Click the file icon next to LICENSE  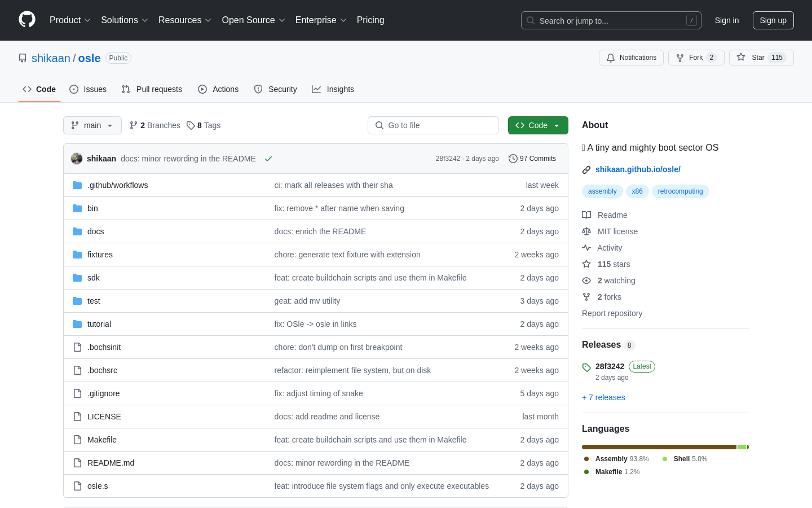pyautogui.click(x=77, y=417)
